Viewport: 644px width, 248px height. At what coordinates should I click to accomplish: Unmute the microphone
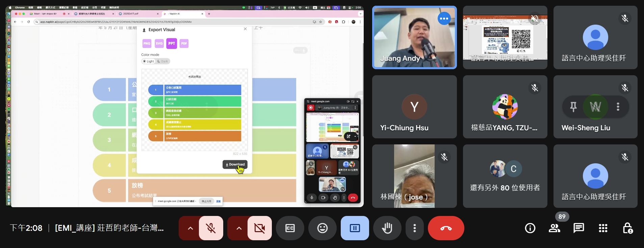[x=211, y=228]
